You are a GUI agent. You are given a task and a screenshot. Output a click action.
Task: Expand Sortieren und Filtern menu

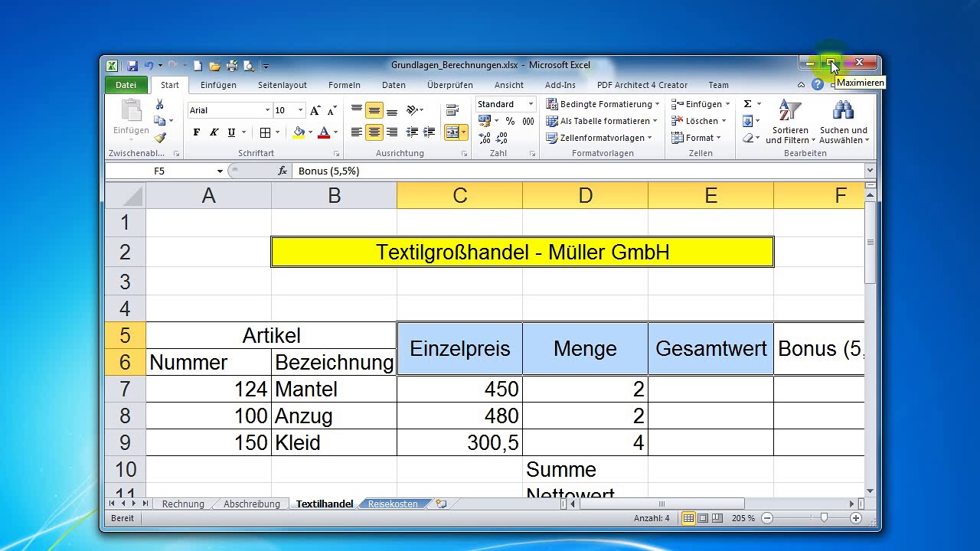[x=790, y=122]
